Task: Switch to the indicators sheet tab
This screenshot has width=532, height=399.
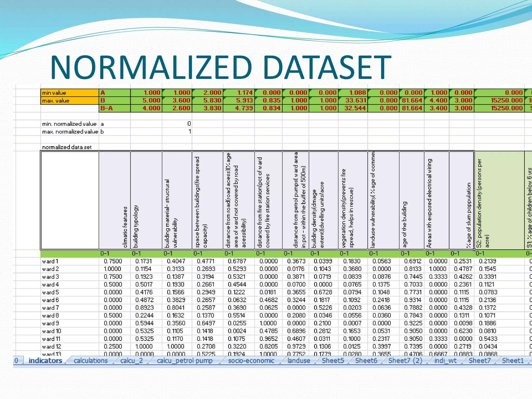Action: coord(45,361)
